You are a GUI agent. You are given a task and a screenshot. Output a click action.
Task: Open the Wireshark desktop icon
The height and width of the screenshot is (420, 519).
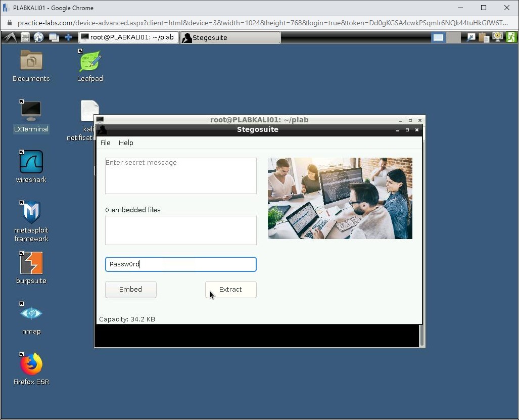(x=31, y=162)
